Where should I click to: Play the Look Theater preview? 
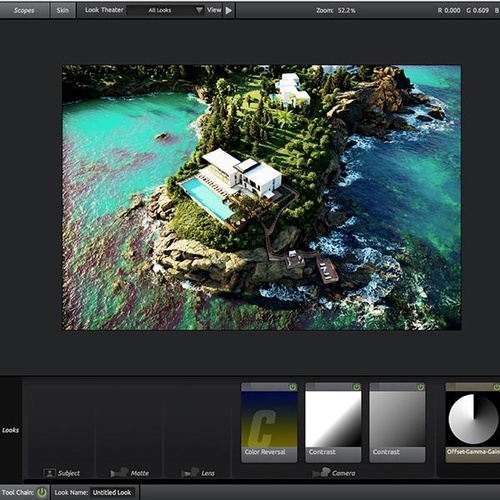(x=229, y=10)
